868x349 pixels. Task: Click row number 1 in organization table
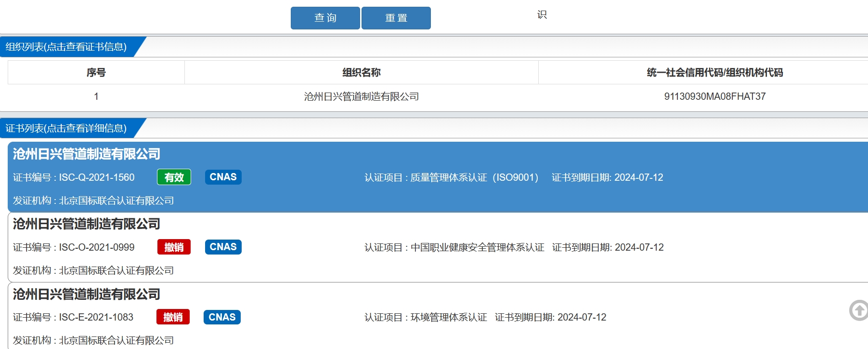[x=96, y=96]
